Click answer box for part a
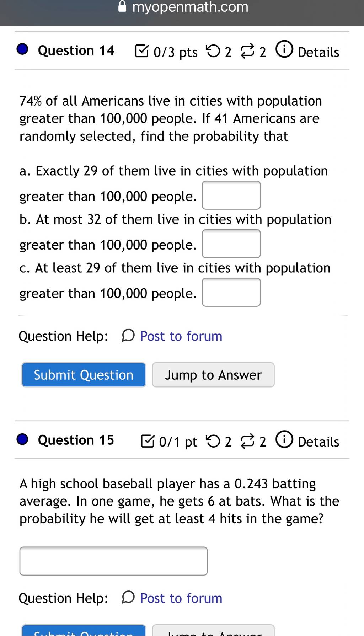364x636 pixels. point(231,195)
